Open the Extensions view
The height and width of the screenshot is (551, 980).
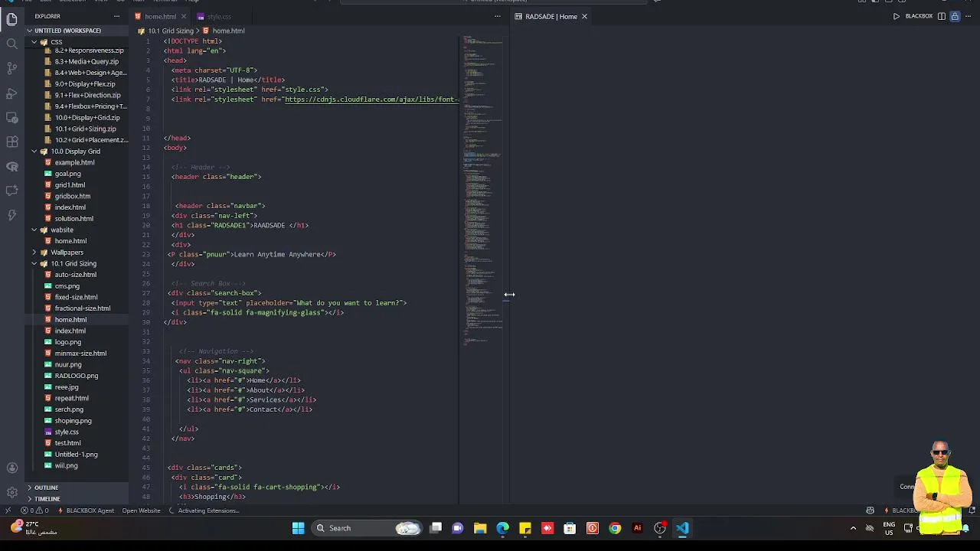[11, 142]
